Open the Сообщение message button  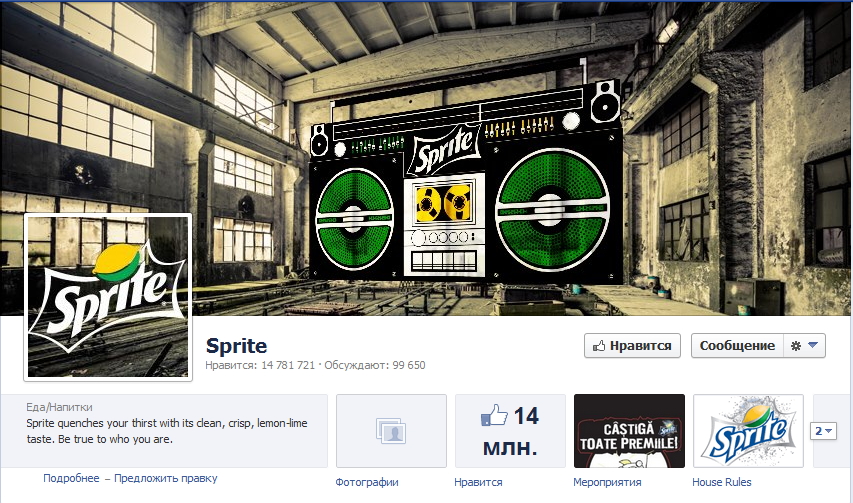(x=737, y=346)
